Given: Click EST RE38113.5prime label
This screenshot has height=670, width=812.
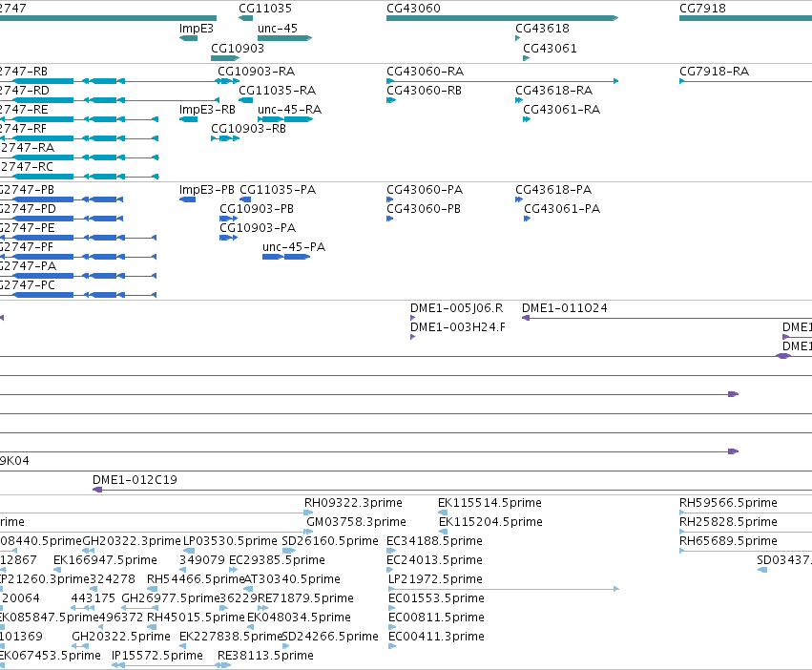Looking at the screenshot, I should (x=265, y=656).
